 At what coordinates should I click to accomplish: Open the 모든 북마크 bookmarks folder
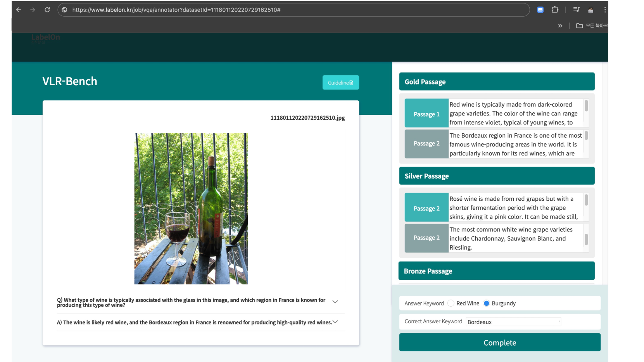coord(592,26)
